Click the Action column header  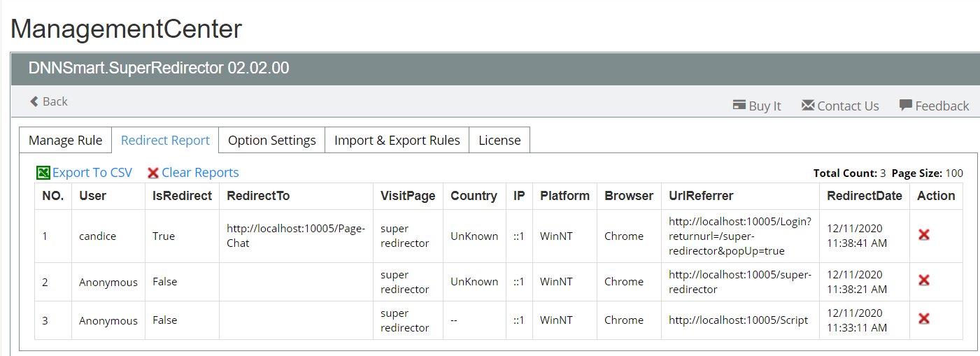[x=936, y=196]
